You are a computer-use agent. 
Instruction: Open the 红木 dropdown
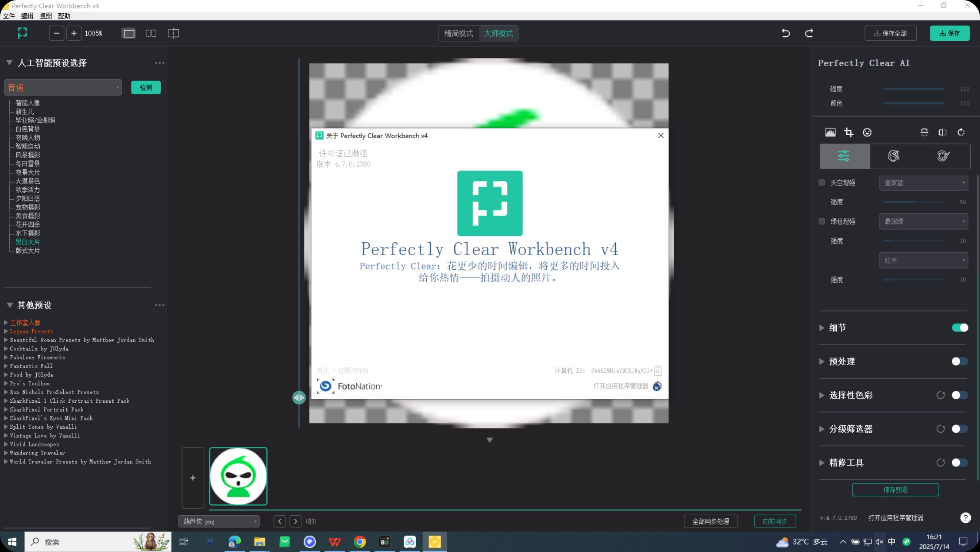click(x=923, y=260)
